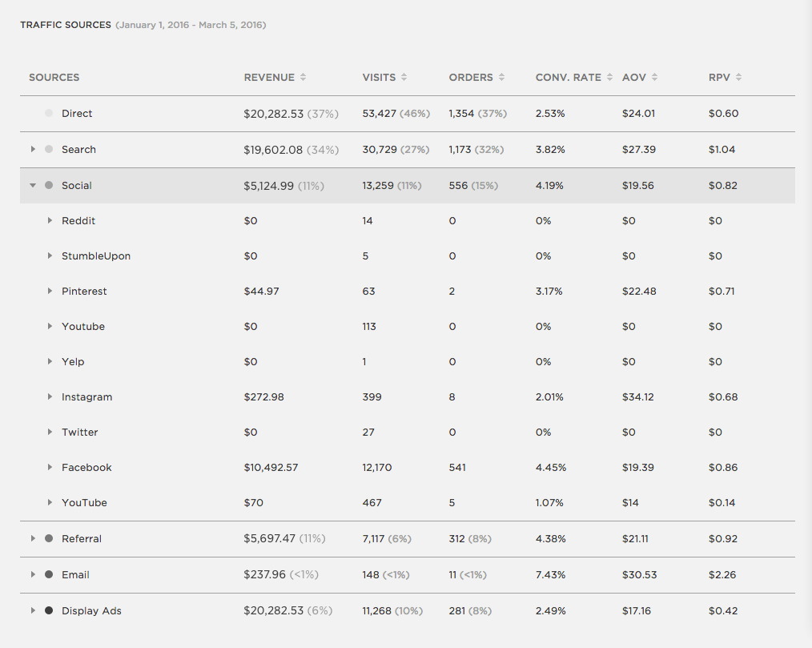Screen dimensions: 812x648
Task: Expand the Pinterest sub-row arrow
Action: coord(50,291)
